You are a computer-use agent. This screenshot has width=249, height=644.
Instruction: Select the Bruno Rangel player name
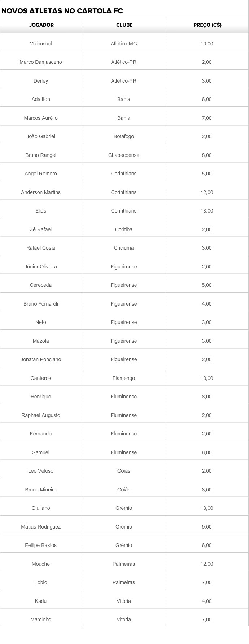click(x=41, y=155)
